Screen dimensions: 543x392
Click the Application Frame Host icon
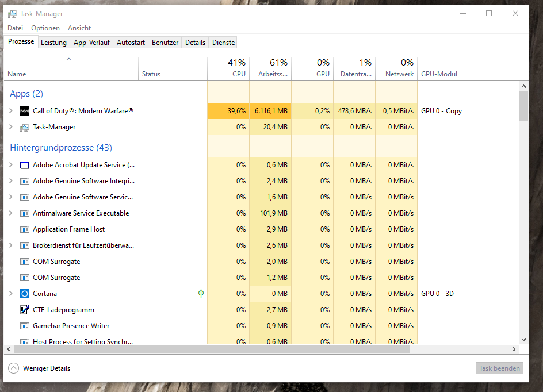click(x=25, y=229)
